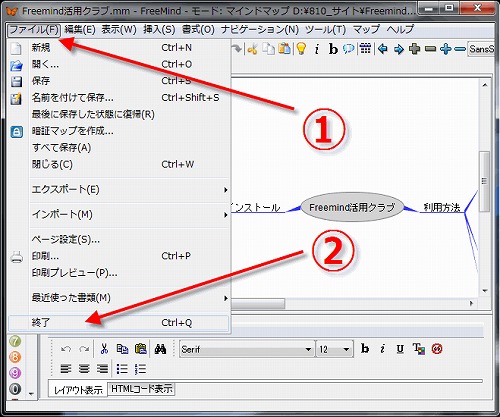The width and height of the screenshot is (500, 417).
Task: Choose 印刷プレビュー(P)... entry
Action: point(119,273)
